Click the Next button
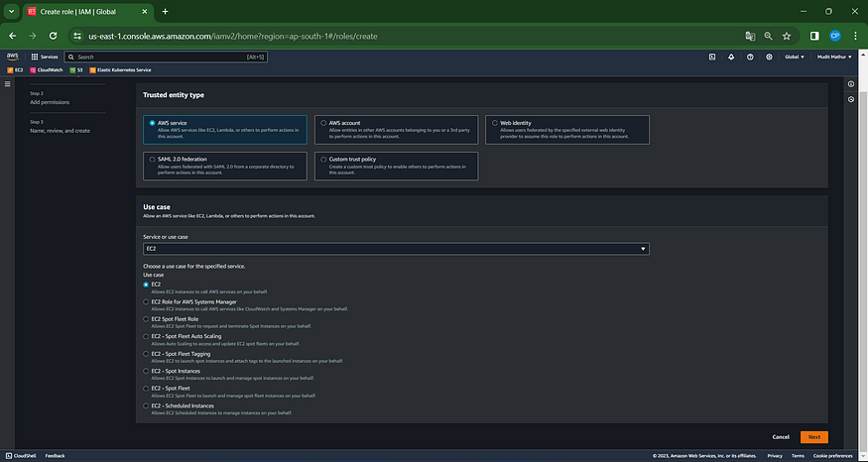Image resolution: width=868 pixels, height=462 pixels. coord(814,437)
